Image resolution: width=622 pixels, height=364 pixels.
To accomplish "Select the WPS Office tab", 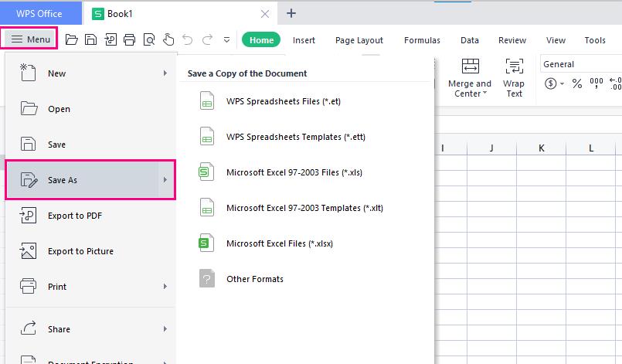I will point(39,13).
